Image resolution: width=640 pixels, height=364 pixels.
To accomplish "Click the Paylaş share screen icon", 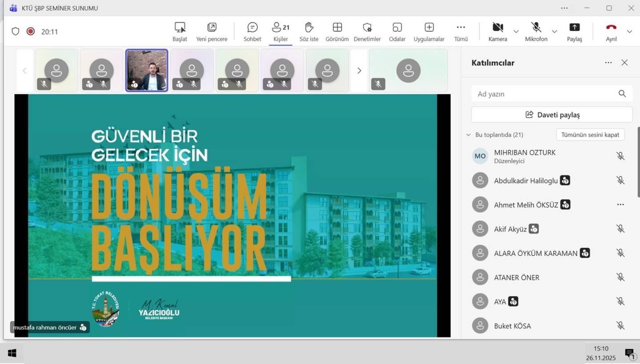I will pyautogui.click(x=574, y=28).
